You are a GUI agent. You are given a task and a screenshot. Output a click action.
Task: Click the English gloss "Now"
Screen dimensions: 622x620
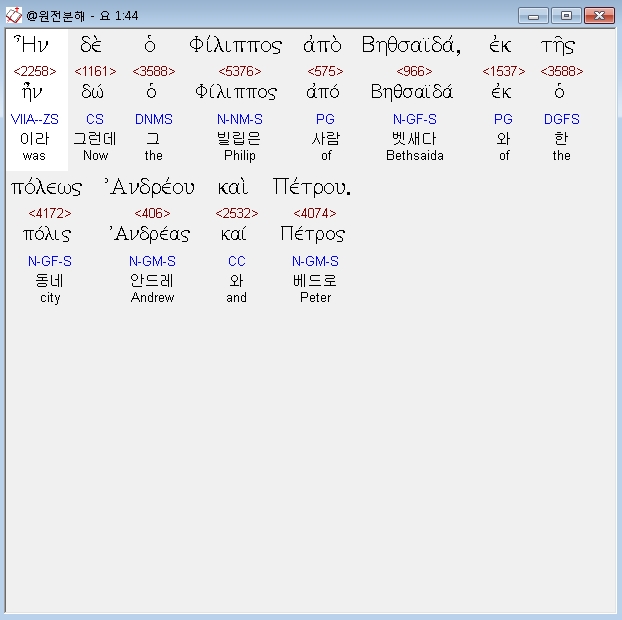(x=95, y=155)
